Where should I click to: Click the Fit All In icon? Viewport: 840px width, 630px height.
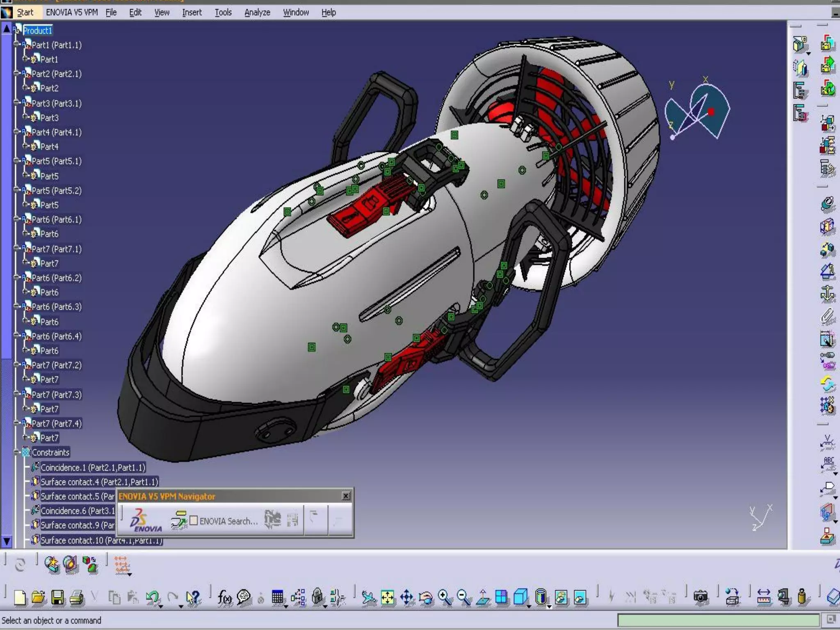coord(387,598)
